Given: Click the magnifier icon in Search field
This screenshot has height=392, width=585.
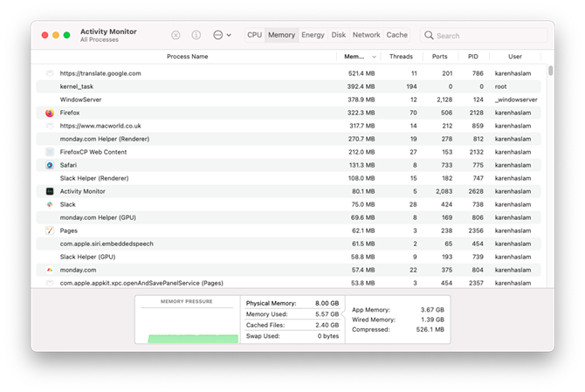Looking at the screenshot, I should tap(429, 36).
